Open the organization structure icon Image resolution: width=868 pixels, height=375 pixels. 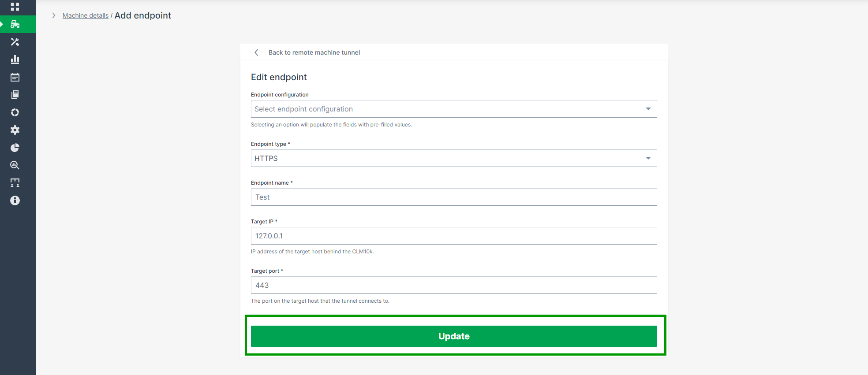15,183
